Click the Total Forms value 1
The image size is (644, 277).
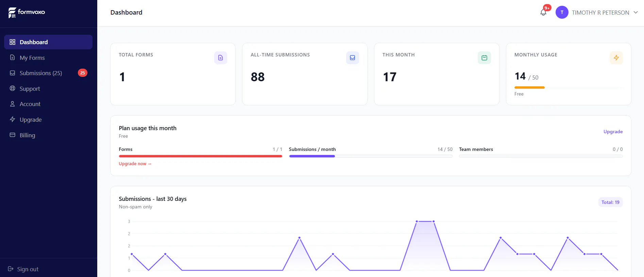tap(122, 77)
